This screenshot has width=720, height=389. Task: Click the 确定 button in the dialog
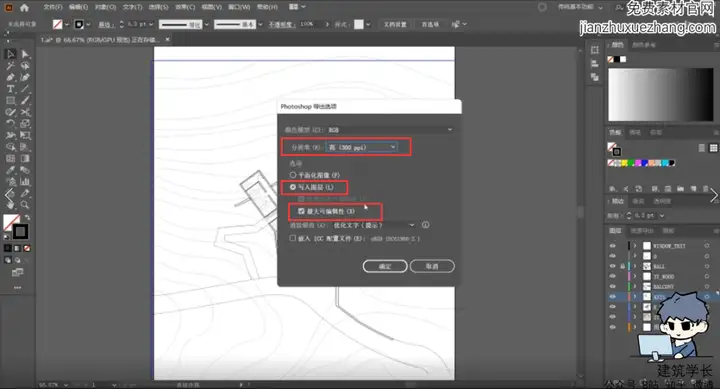pos(385,266)
